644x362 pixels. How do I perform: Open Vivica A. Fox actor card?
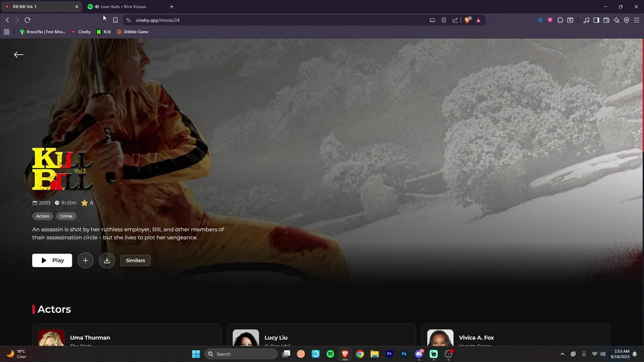pyautogui.click(x=515, y=335)
